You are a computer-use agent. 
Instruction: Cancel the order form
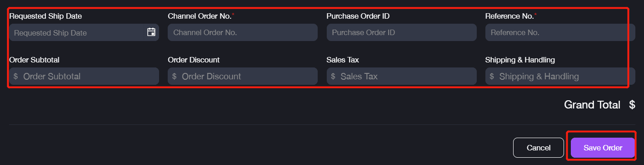539,148
